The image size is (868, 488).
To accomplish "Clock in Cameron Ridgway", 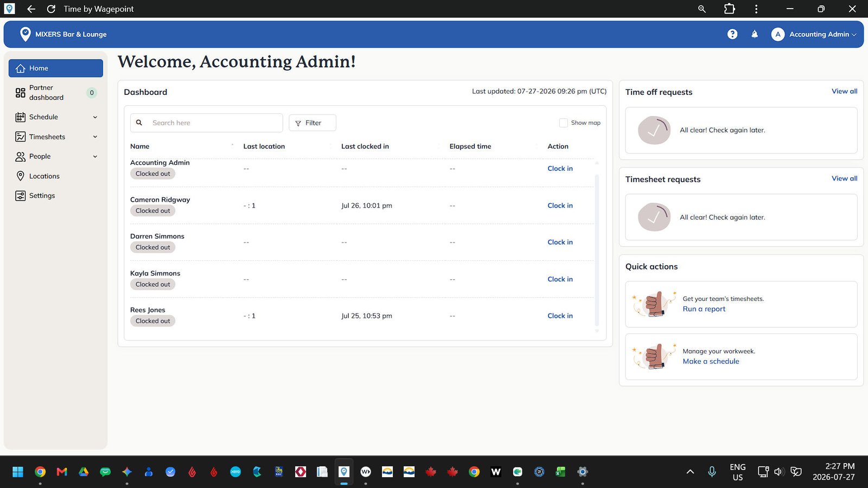I will 560,206.
